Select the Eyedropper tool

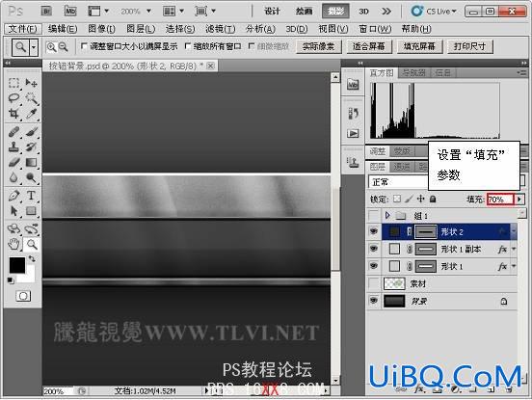[31, 114]
